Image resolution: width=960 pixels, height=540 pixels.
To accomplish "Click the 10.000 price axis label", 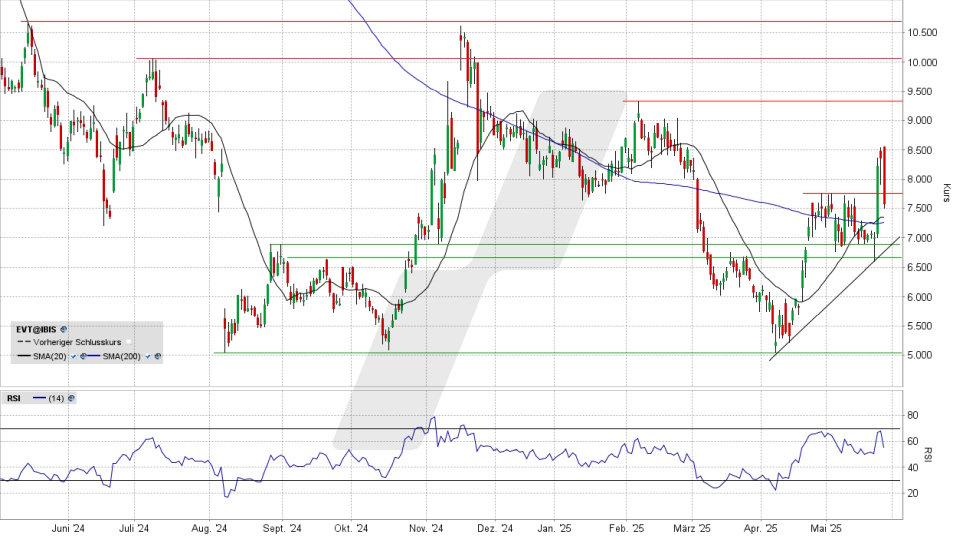I will (x=922, y=62).
